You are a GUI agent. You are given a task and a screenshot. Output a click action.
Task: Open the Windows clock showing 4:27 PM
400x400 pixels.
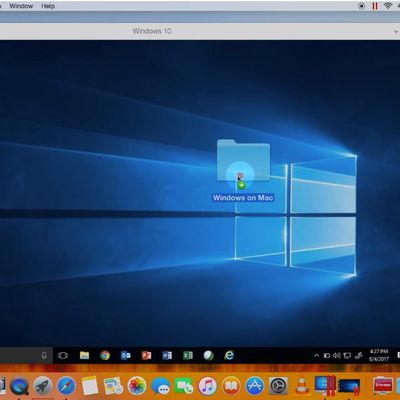(379, 355)
